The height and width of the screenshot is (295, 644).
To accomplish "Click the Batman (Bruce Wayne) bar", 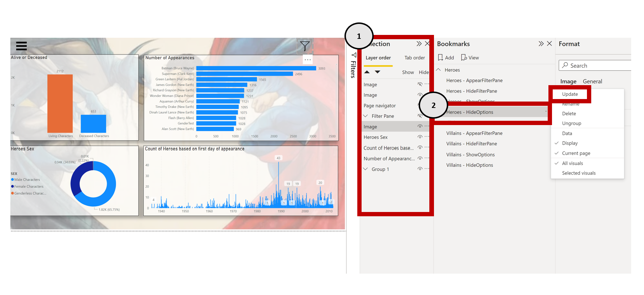I will 256,68.
